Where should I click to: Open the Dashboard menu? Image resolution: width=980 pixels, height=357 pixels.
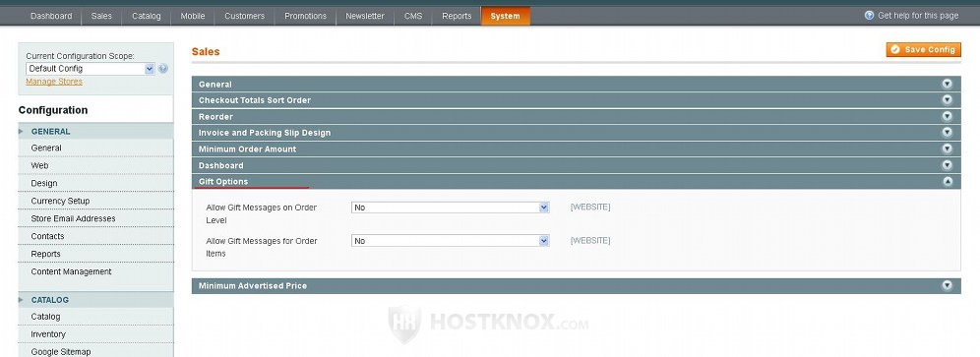[x=51, y=17]
